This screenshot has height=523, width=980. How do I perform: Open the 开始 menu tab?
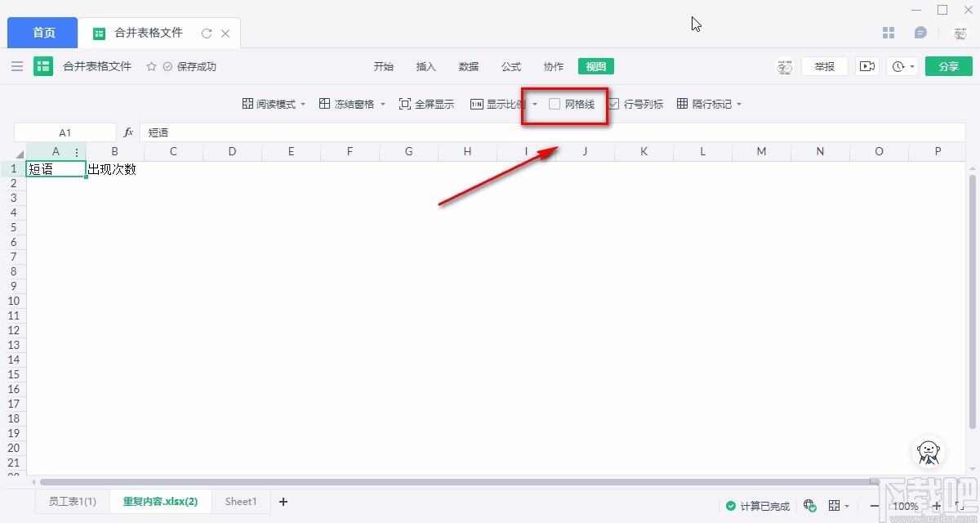coord(384,66)
